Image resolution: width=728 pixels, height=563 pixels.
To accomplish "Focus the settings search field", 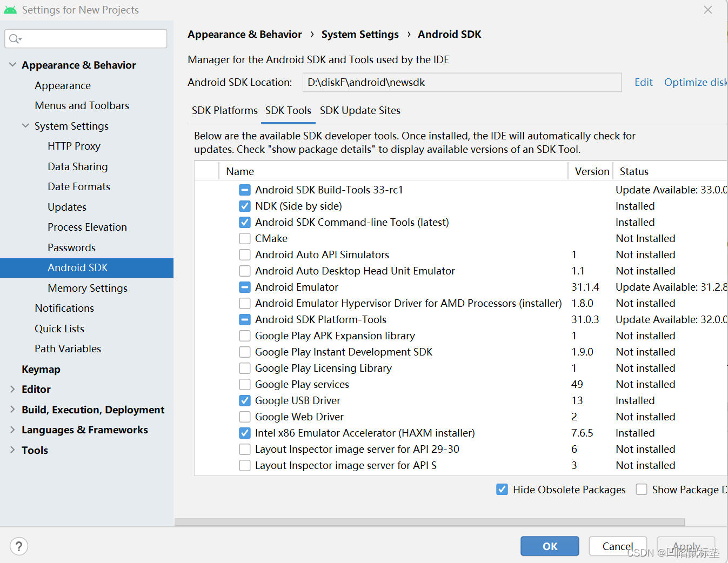I will (86, 38).
